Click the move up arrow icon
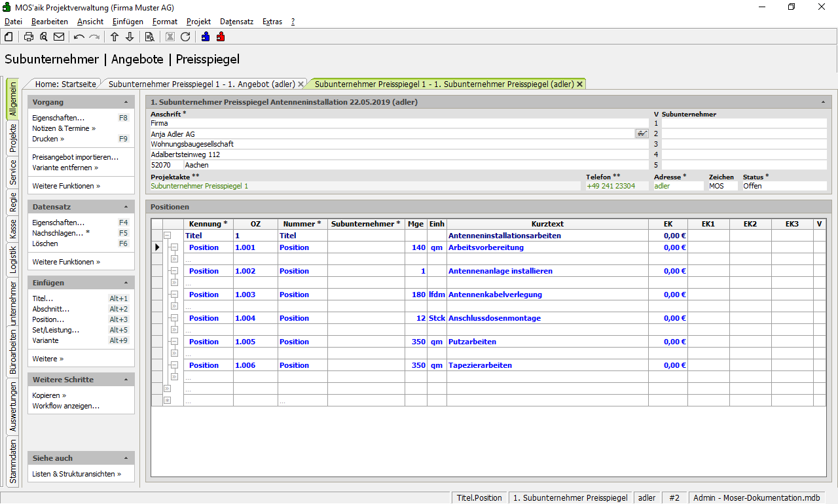 (x=115, y=37)
